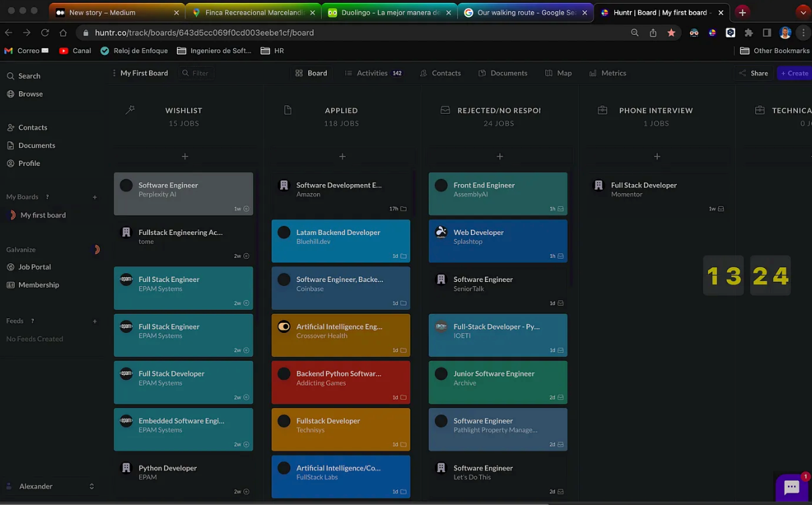Open FullStack Labs AI card
Image resolution: width=812 pixels, height=505 pixels.
[x=341, y=477]
